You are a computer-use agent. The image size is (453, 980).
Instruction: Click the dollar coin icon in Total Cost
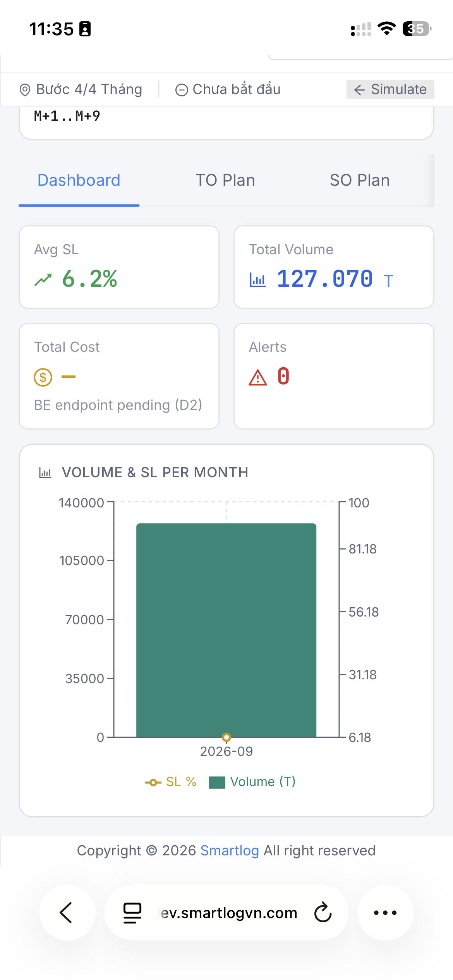(x=43, y=377)
